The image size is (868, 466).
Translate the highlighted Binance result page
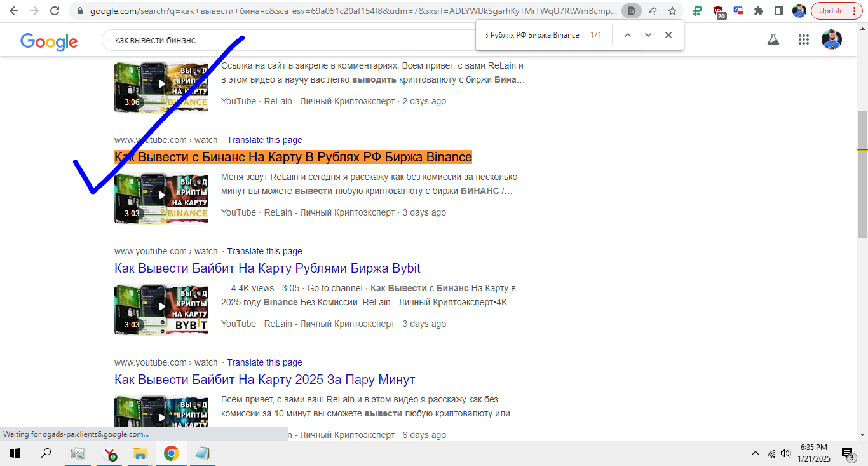click(264, 140)
